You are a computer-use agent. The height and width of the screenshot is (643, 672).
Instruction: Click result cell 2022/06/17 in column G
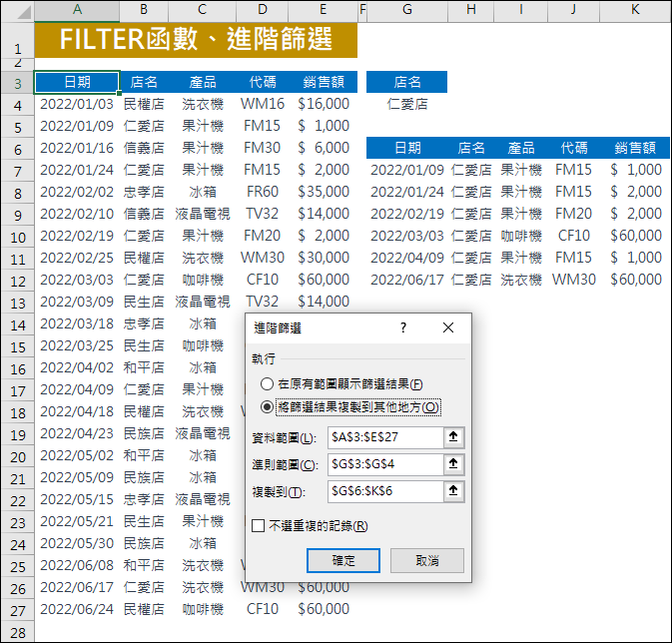407,280
